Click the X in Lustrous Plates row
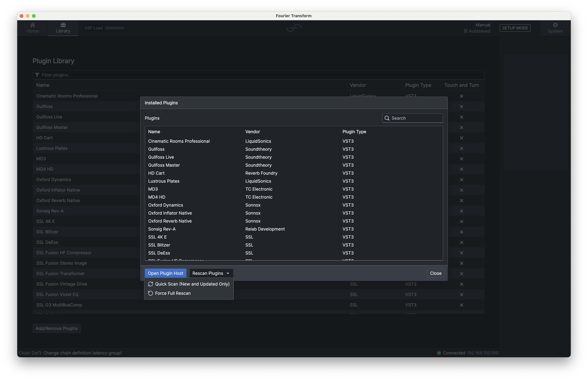The width and height of the screenshot is (588, 380). pyautogui.click(x=461, y=148)
